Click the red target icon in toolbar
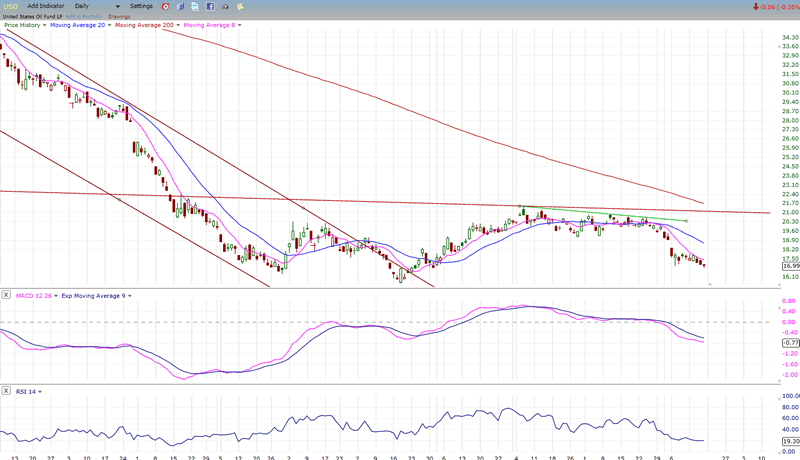The height and width of the screenshot is (460, 800). 165,6
